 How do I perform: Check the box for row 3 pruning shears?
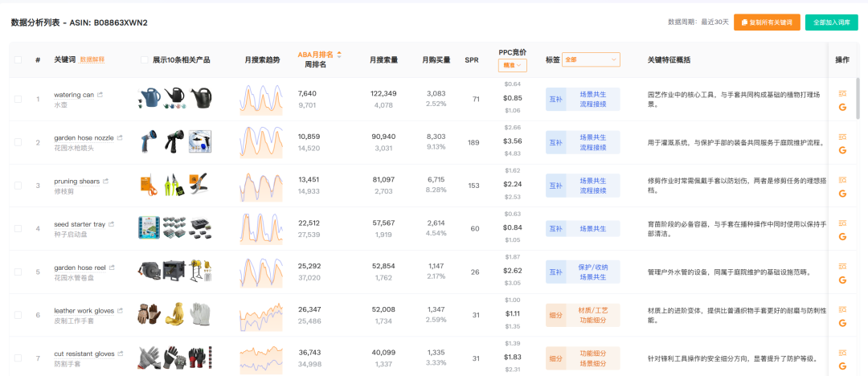click(18, 186)
